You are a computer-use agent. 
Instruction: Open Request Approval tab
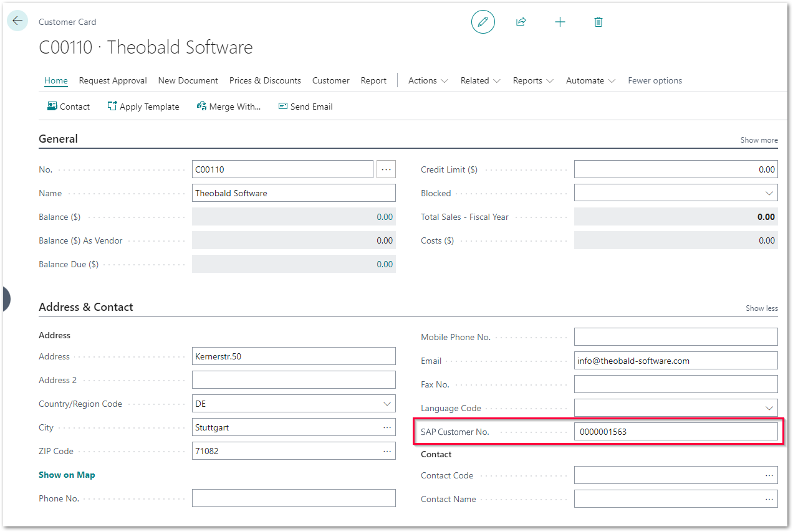click(113, 80)
